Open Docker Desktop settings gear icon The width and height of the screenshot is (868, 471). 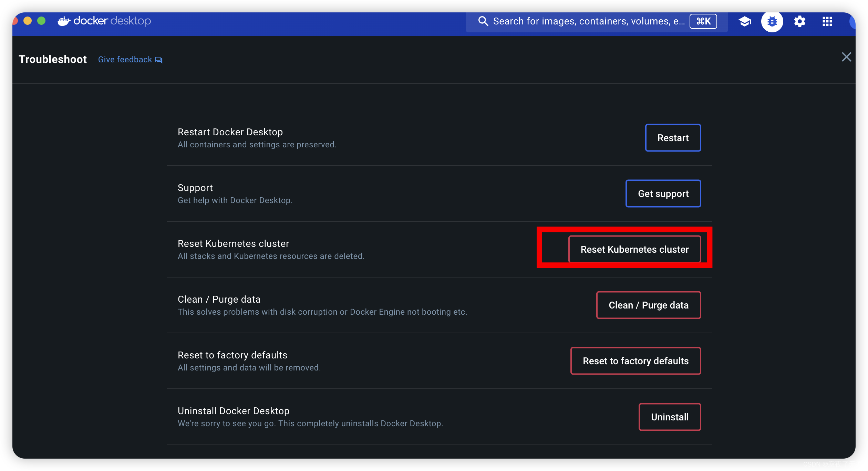(x=799, y=21)
